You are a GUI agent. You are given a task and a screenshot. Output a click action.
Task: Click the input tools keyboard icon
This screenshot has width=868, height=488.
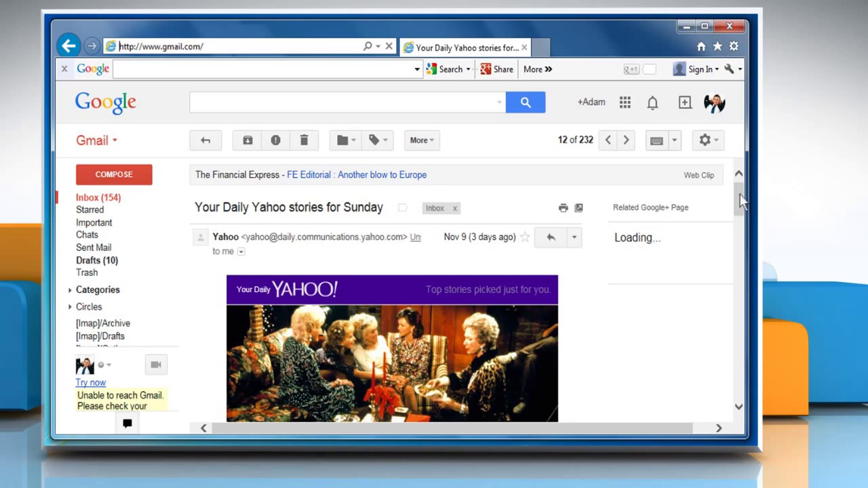click(x=656, y=140)
